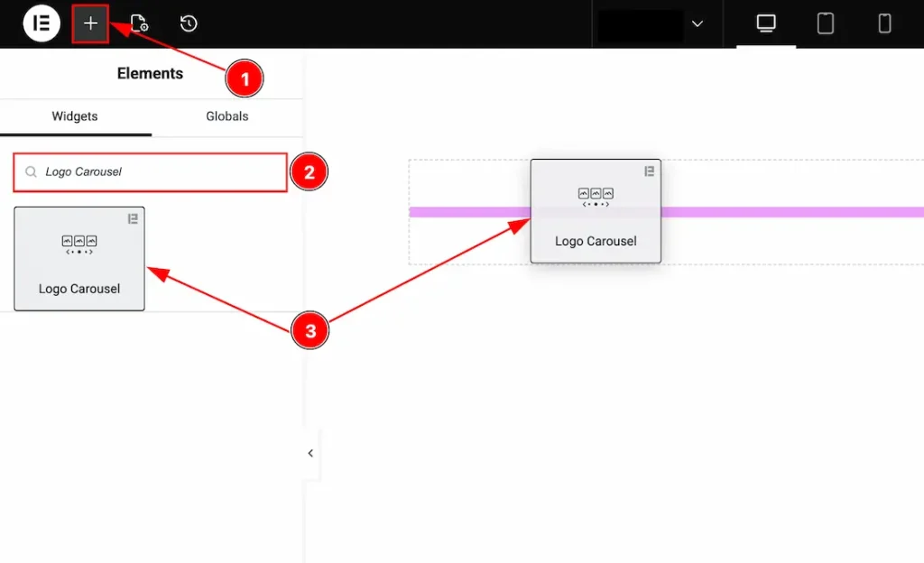The width and height of the screenshot is (924, 563).
Task: Click the Add Element plus button
Action: coord(90,23)
